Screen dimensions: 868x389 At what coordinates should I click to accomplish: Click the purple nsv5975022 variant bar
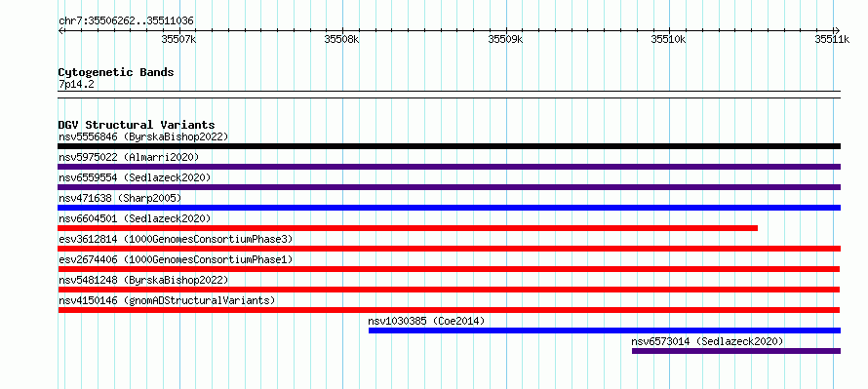pos(449,167)
